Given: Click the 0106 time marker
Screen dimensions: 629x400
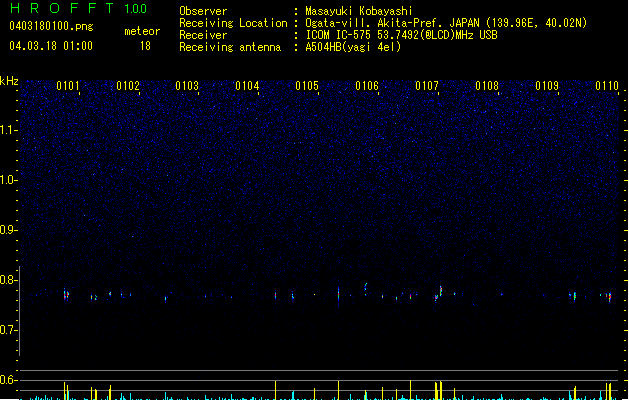Looking at the screenshot, I should click(367, 86).
